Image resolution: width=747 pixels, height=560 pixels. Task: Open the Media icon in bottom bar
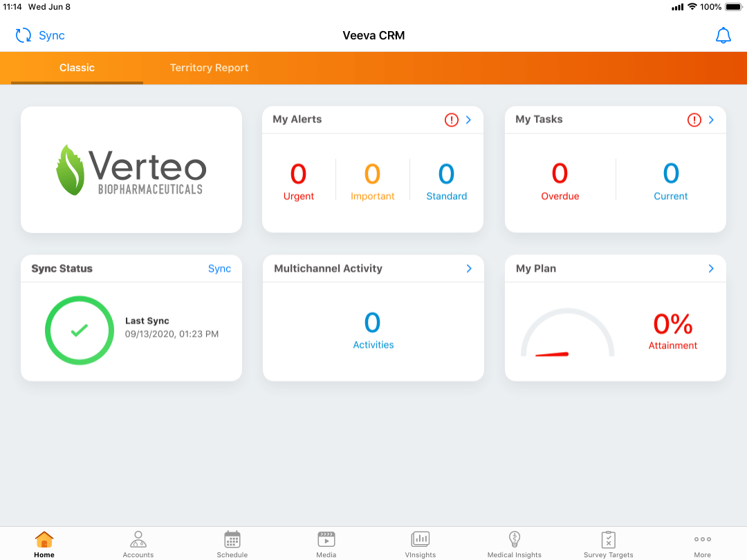(x=326, y=539)
